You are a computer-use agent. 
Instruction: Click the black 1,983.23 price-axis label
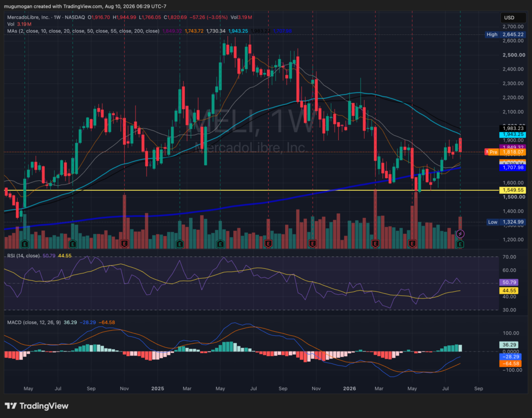[x=513, y=128]
